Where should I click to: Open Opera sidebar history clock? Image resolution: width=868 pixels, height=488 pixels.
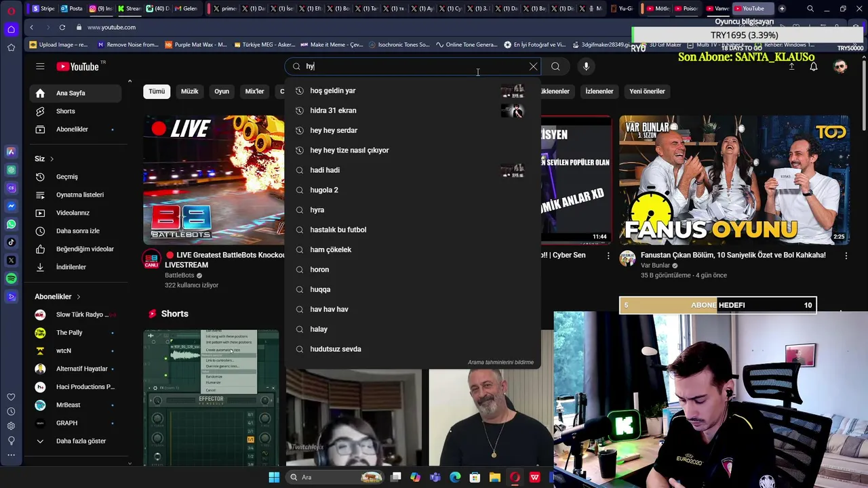tap(11, 411)
